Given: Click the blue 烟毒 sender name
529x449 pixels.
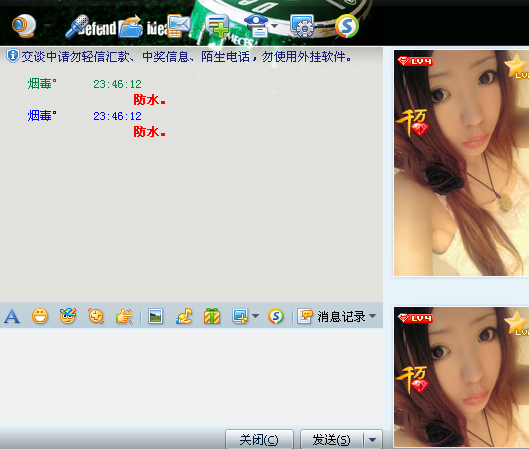Looking at the screenshot, I should pyautogui.click(x=42, y=116).
